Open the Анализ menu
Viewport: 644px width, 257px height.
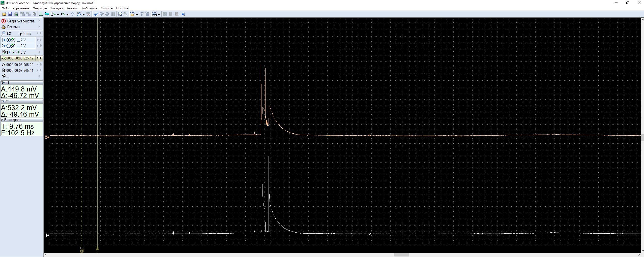coord(72,8)
